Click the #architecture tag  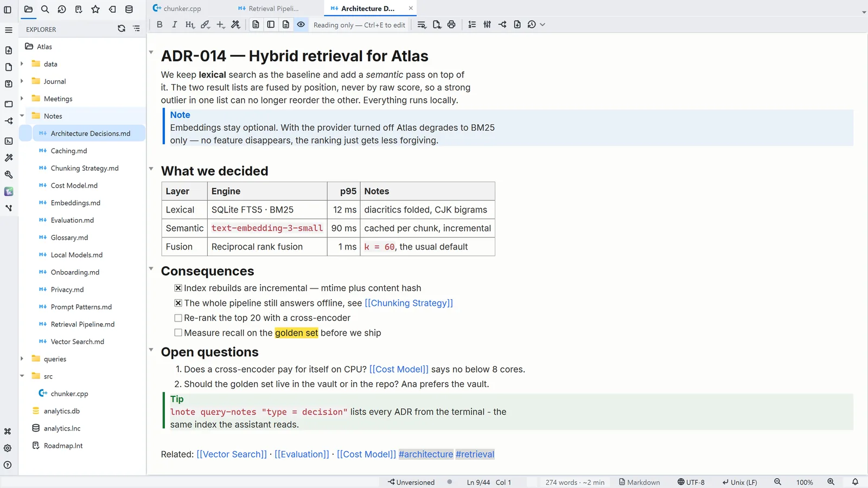tap(426, 454)
